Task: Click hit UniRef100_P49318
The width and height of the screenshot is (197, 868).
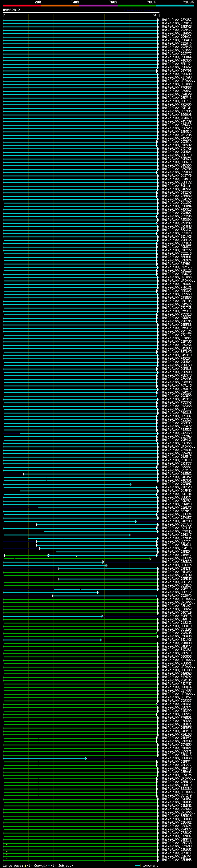Action: pyautogui.click(x=177, y=413)
